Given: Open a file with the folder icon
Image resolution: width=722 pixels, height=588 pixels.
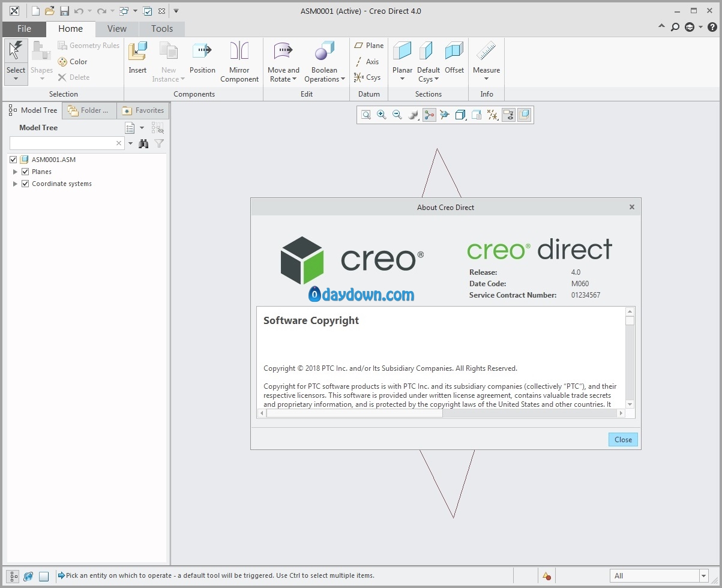Looking at the screenshot, I should tap(50, 11).
